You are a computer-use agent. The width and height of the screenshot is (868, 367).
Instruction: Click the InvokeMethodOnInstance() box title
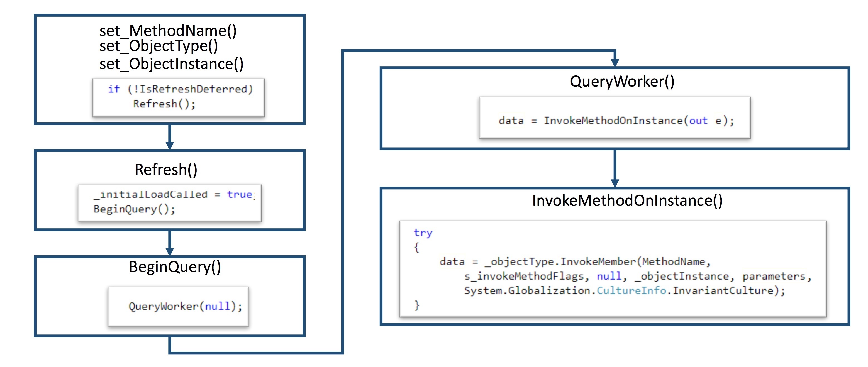[x=627, y=201]
